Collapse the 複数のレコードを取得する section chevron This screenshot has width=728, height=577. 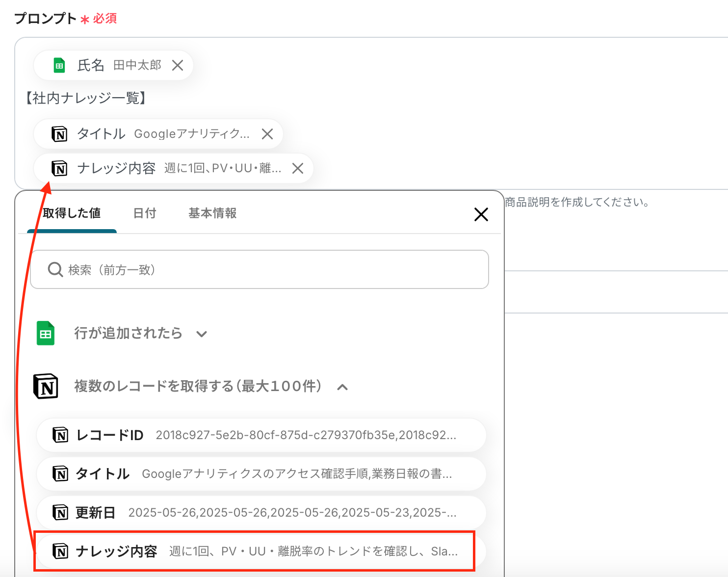(x=342, y=387)
